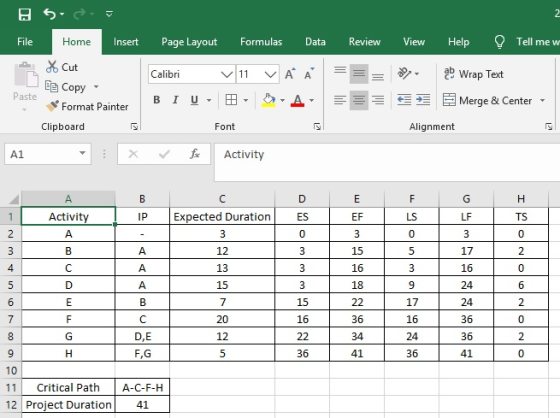Viewport: 560px width, 418px height.
Task: Apply cell Borders icon
Action: click(x=231, y=100)
